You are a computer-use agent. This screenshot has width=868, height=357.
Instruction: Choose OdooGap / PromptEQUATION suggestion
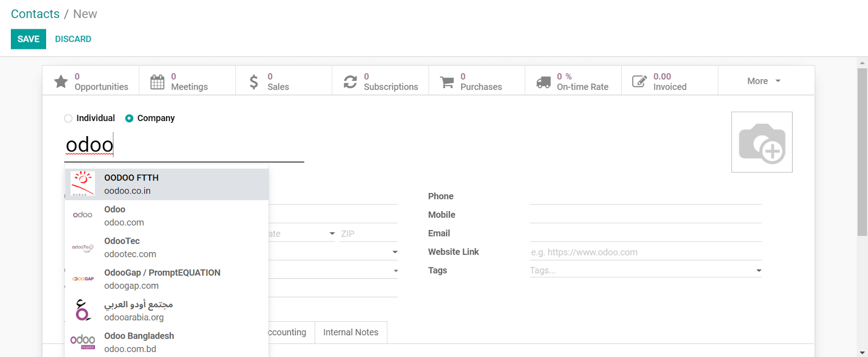click(x=167, y=279)
